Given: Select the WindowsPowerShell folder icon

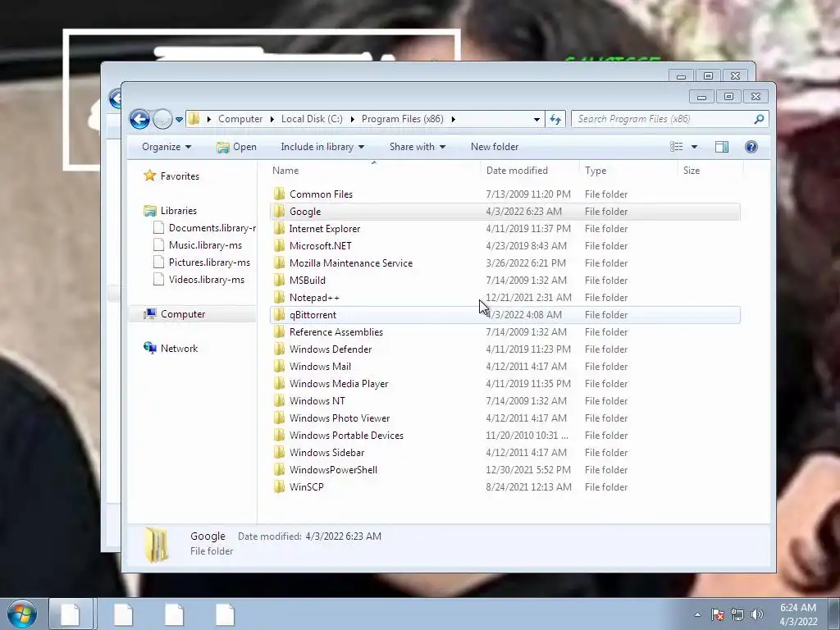Looking at the screenshot, I should (x=279, y=470).
